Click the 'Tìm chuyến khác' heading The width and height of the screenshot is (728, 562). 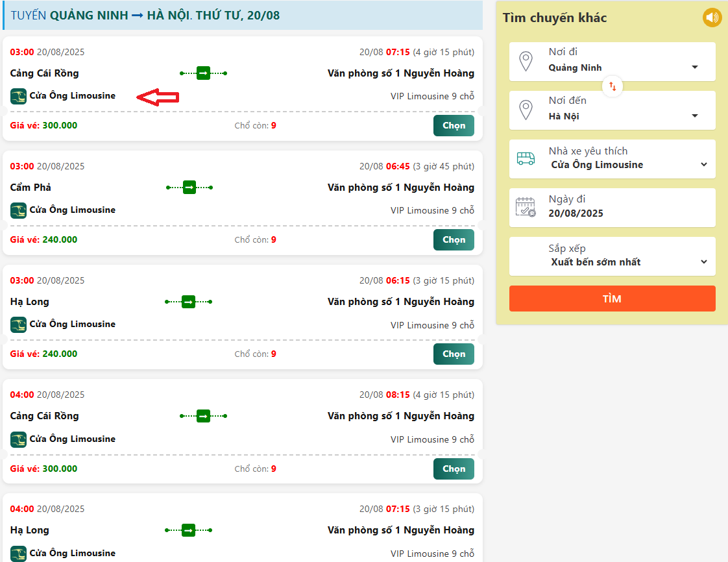pyautogui.click(x=555, y=18)
